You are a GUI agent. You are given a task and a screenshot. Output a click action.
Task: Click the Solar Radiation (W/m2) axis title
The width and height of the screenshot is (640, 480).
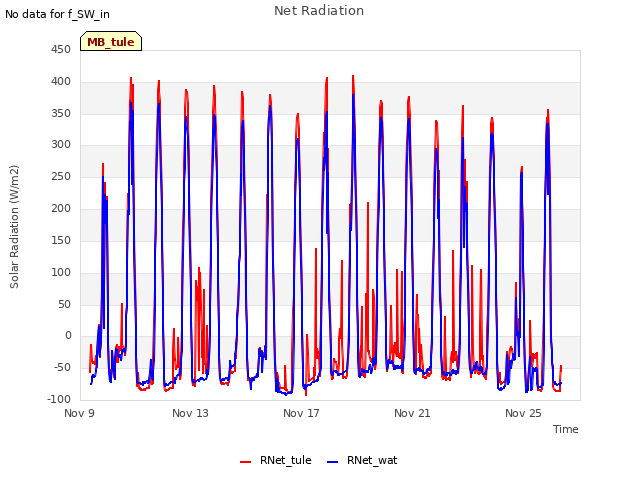pyautogui.click(x=14, y=227)
